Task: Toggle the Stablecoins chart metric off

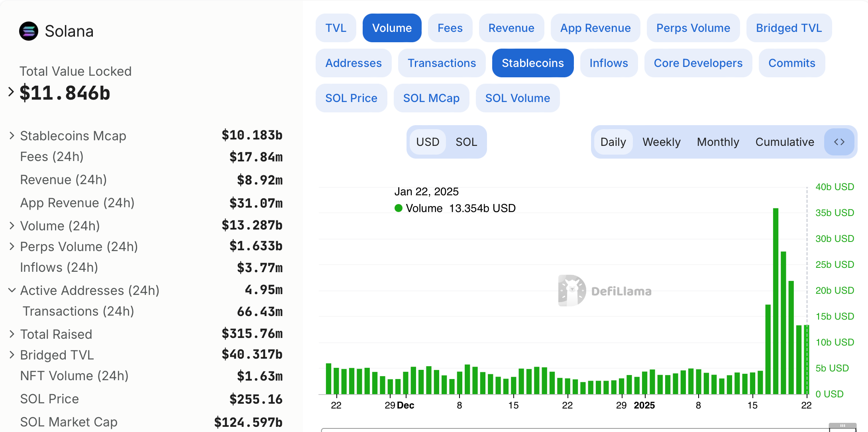Action: 533,63
